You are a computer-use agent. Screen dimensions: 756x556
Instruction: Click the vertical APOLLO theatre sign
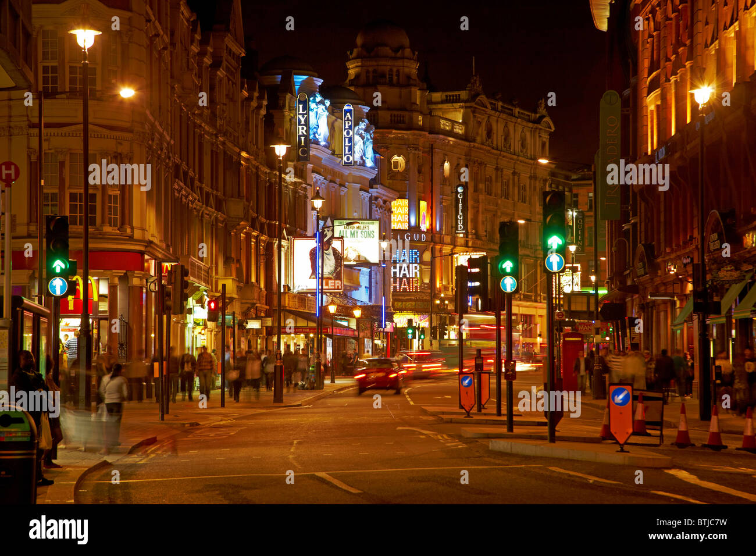point(348,134)
